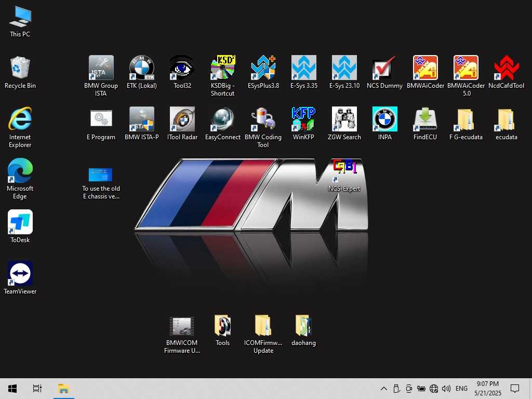Switch input language via ENG indicator
Image resolution: width=532 pixels, height=399 pixels.
point(461,388)
